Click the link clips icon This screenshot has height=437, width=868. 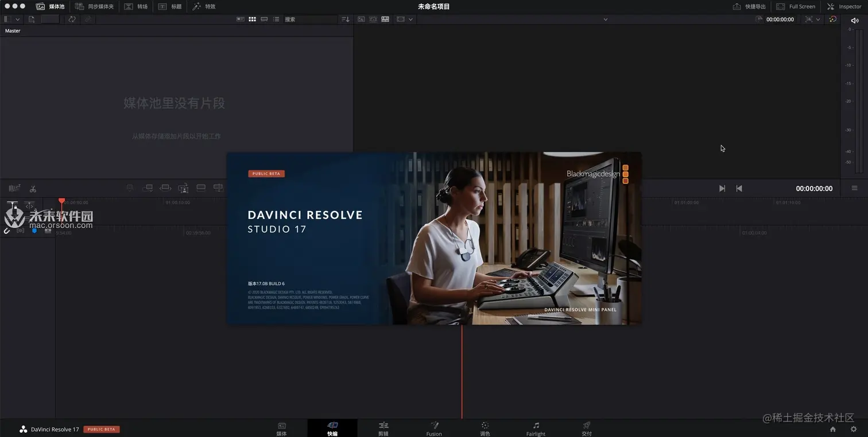point(87,19)
